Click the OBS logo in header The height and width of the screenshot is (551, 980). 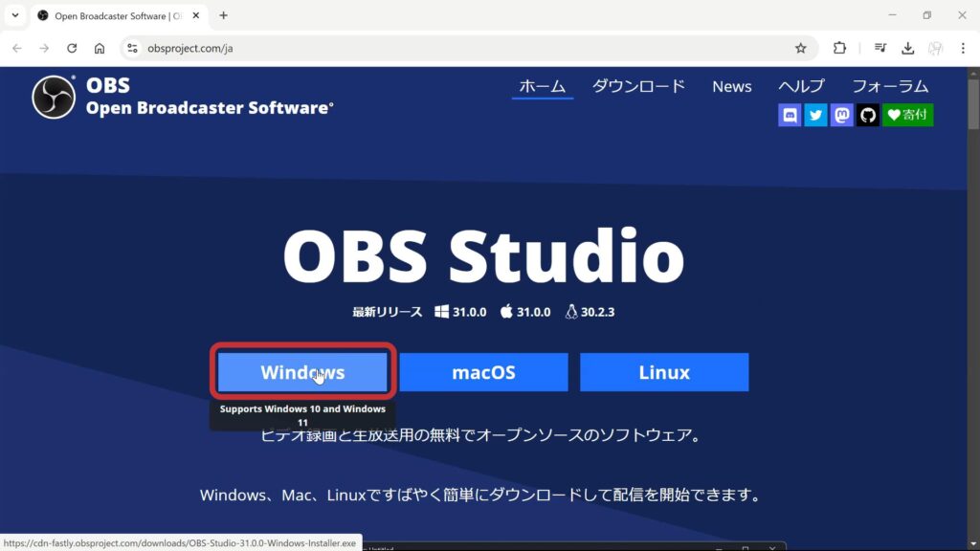(54, 97)
